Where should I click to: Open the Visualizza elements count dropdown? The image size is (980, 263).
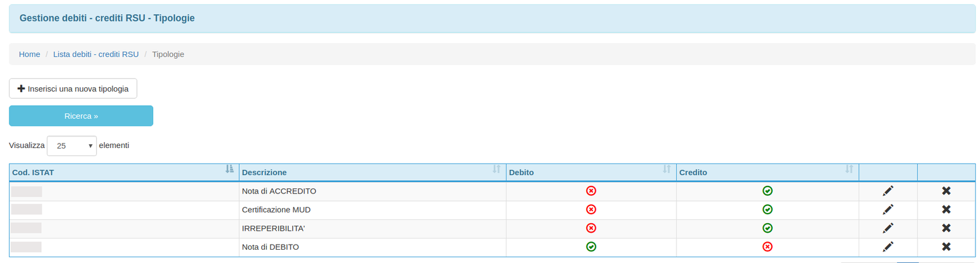click(71, 145)
